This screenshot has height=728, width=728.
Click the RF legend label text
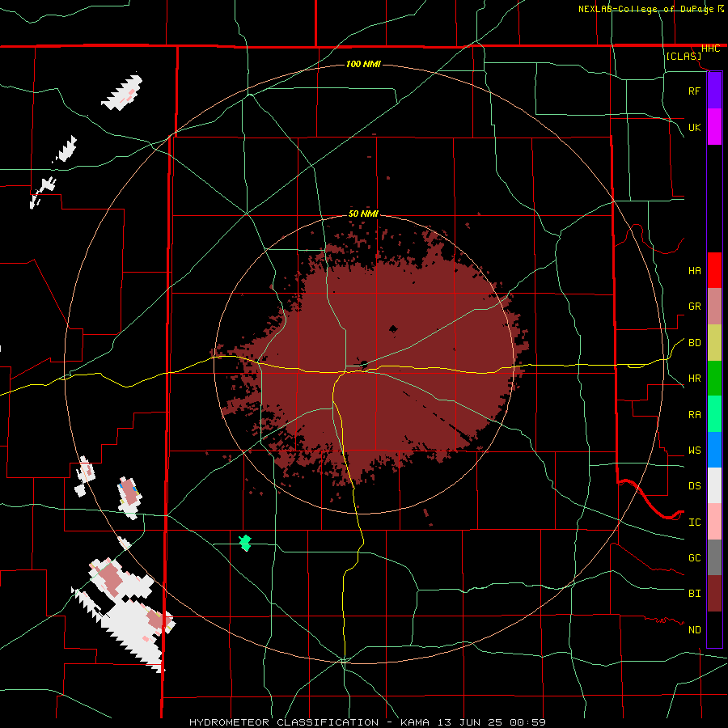[x=694, y=91]
